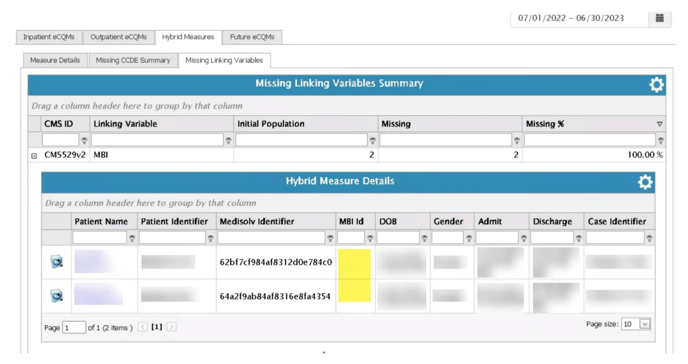Focus the Medisolv Identifier filter box
Viewport: 688px width, 364px height.
point(271,238)
